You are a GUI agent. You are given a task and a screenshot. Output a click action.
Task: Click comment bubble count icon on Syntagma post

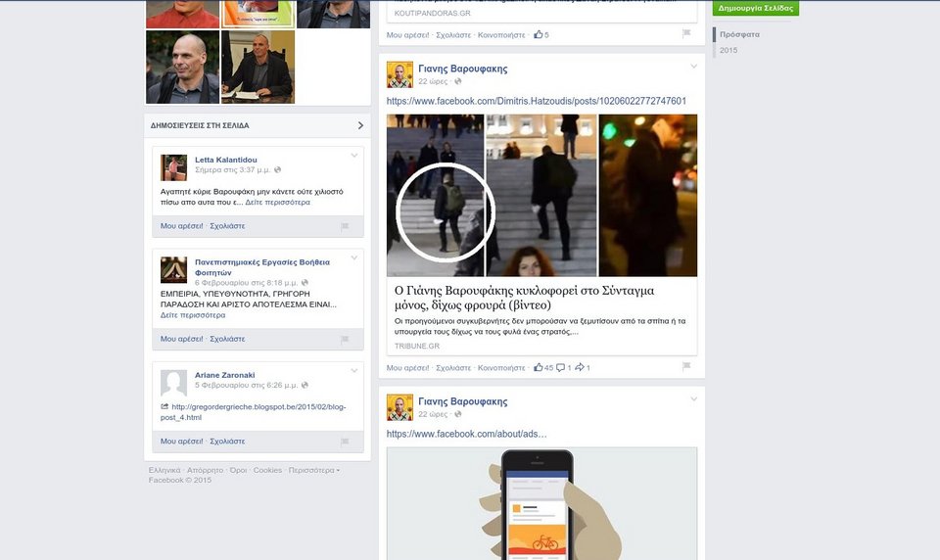tap(560, 367)
